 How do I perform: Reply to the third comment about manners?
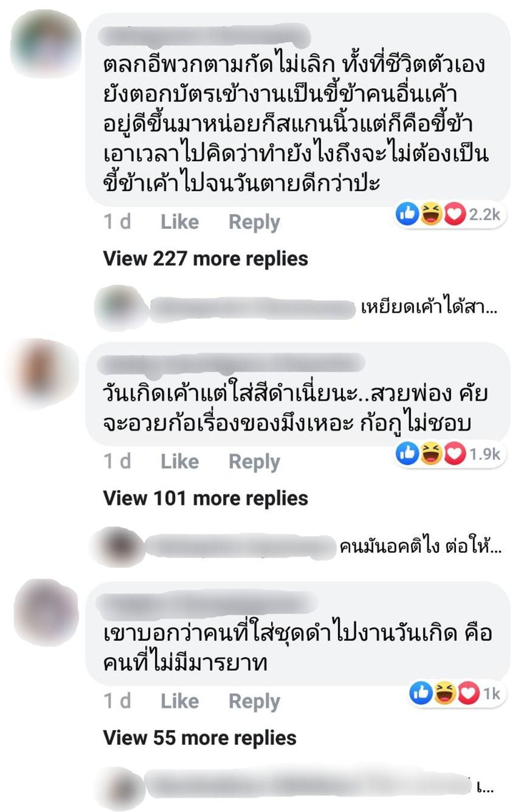tap(254, 702)
